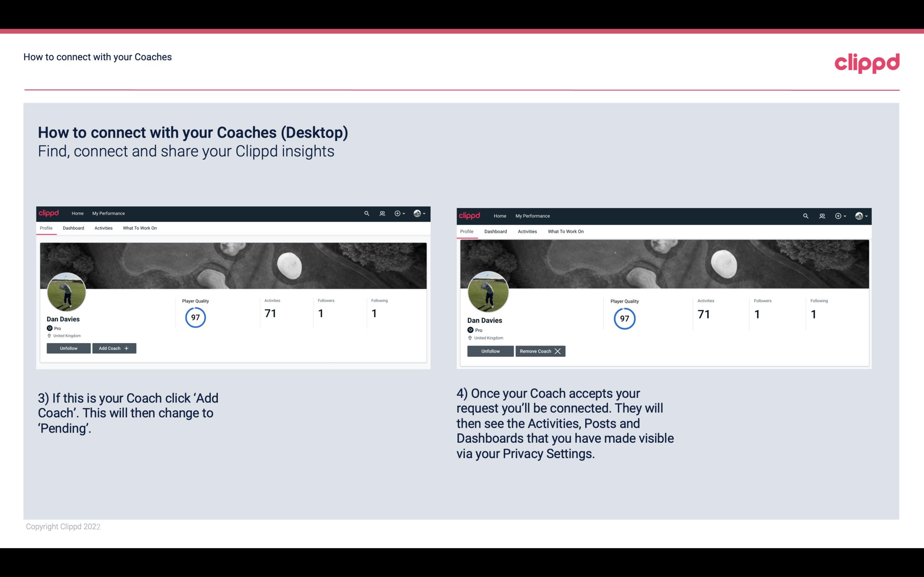Screen dimensions: 924x577
Task: Click the 'What To Work On' tab
Action: (139, 228)
